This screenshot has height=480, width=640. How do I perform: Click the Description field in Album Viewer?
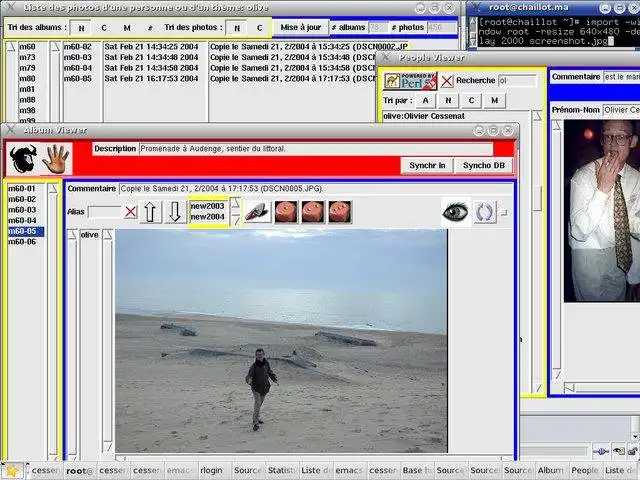coord(316,149)
